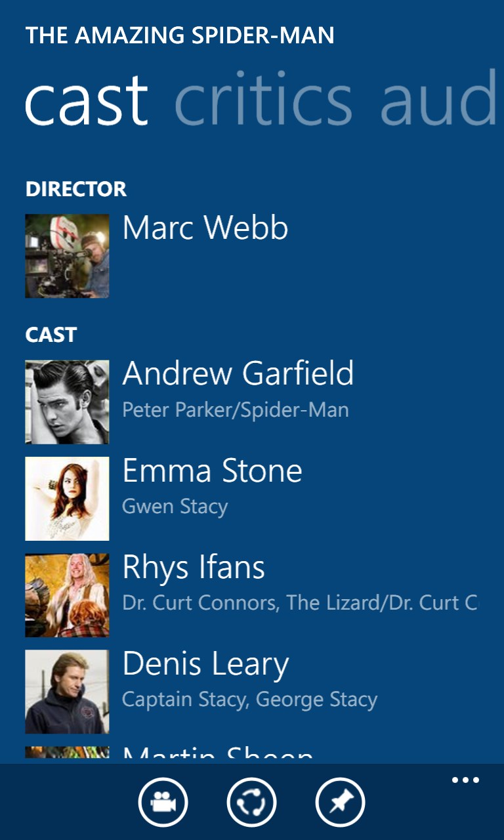Viewport: 504px width, 840px height.
Task: Open Denis Leary's photo thumbnail
Action: coord(67,692)
